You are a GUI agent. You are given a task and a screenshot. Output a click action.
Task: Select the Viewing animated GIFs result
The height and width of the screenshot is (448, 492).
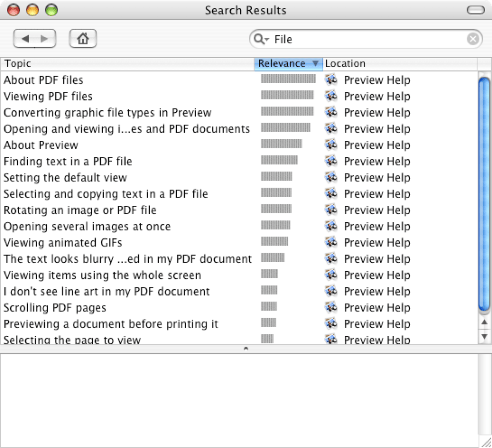63,242
